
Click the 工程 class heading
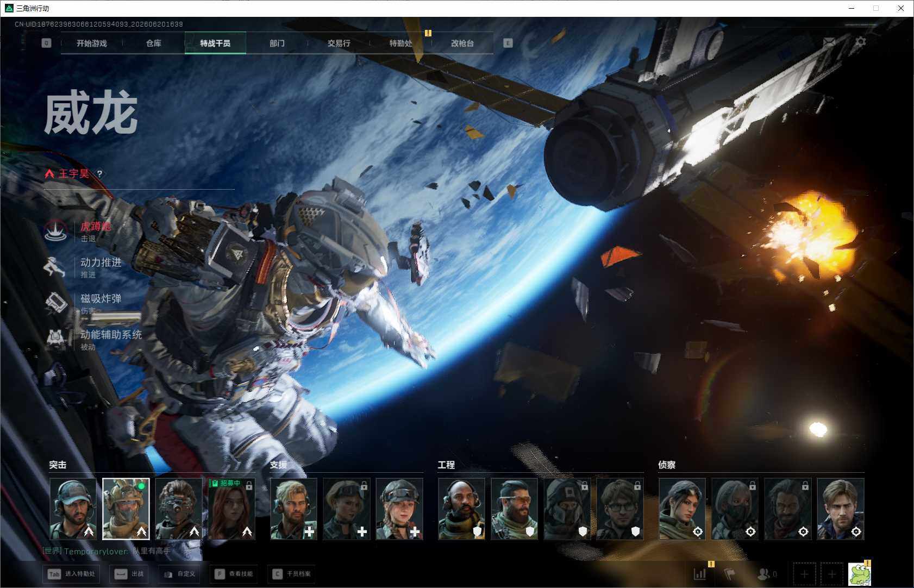click(446, 465)
